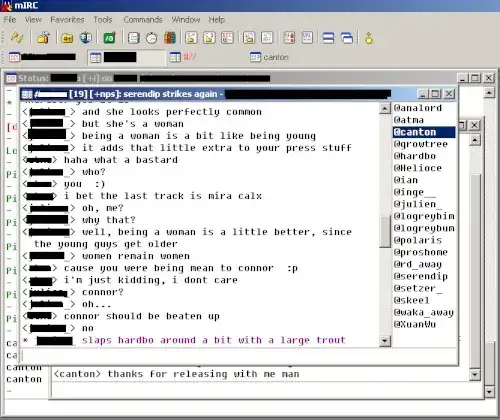Click the Cascade Windows toolbar icon
Viewport: 500px width, 420px height.
tap(347, 38)
